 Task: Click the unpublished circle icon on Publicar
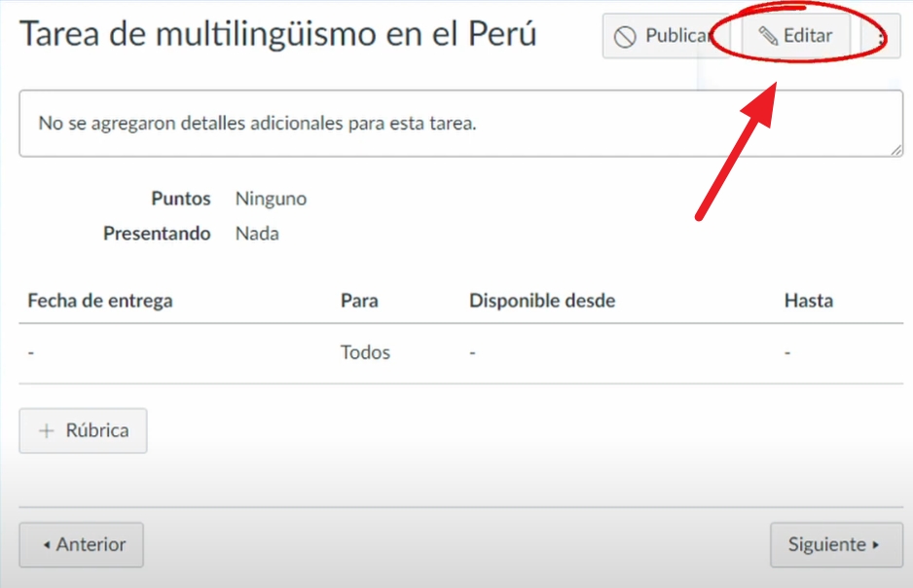click(x=625, y=37)
